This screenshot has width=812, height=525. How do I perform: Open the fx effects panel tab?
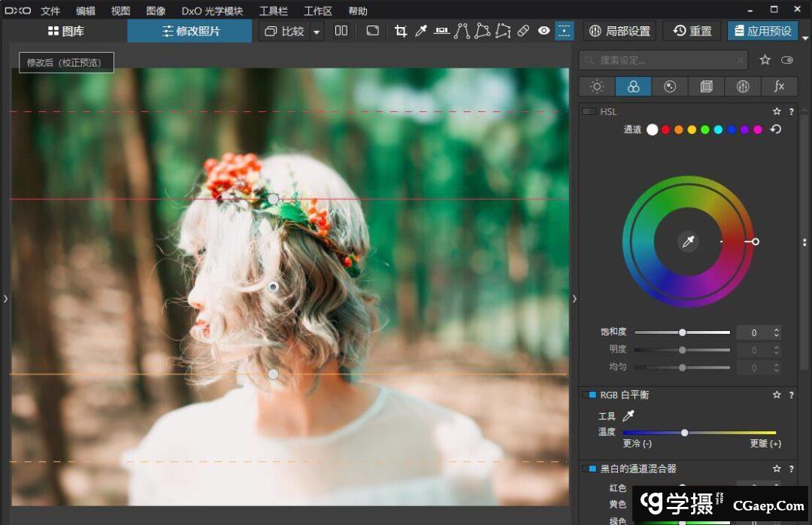click(779, 86)
